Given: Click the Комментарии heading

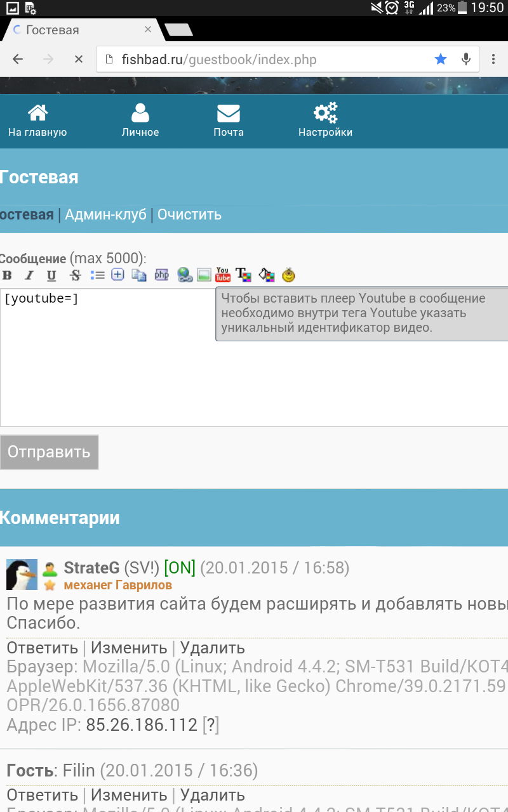Looking at the screenshot, I should click(60, 518).
